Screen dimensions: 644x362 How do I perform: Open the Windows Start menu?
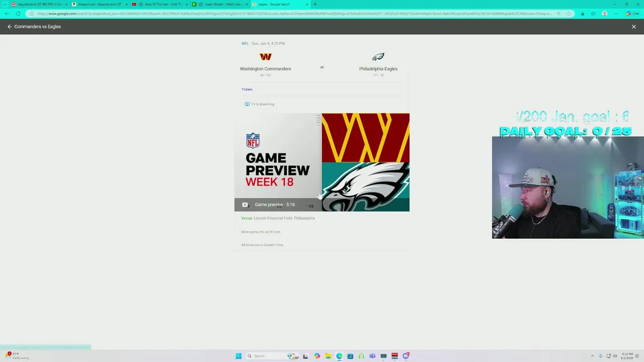click(238, 356)
